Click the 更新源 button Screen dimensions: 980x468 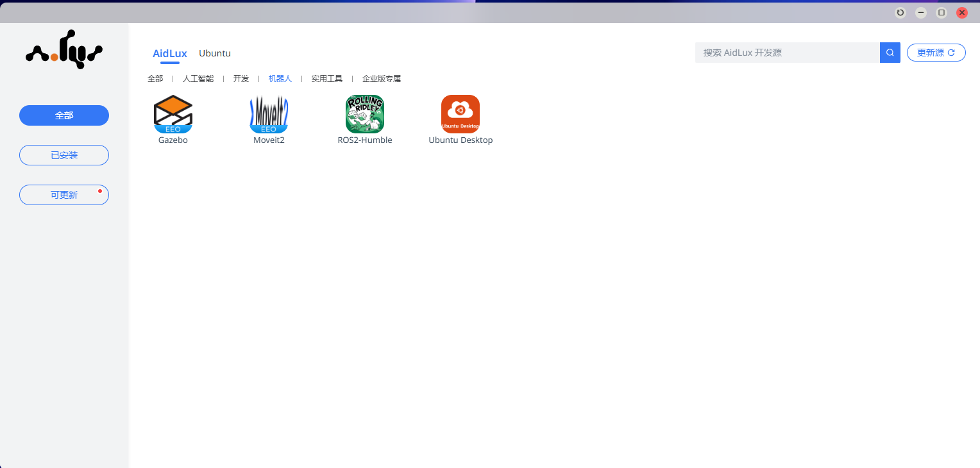936,53
